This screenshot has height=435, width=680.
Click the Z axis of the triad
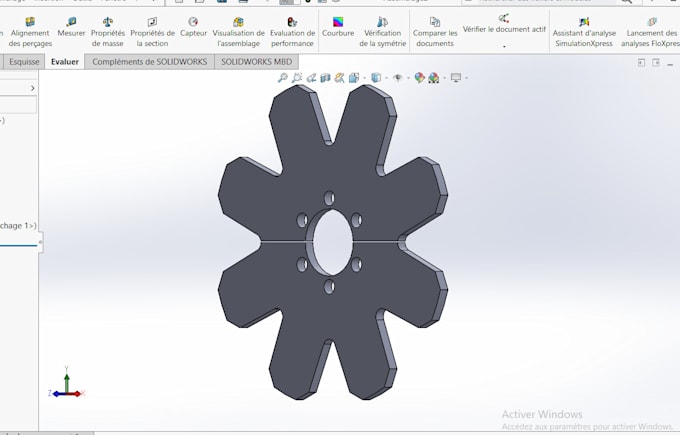pos(56,394)
